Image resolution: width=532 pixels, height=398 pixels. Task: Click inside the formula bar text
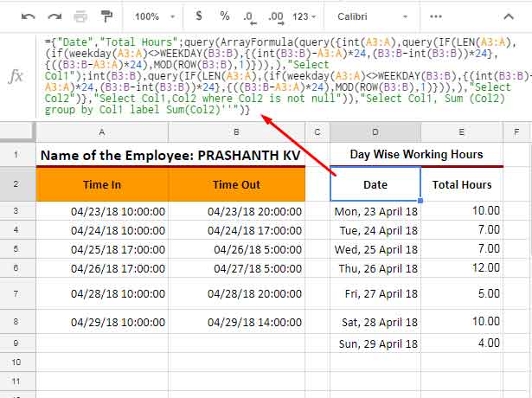(x=284, y=75)
